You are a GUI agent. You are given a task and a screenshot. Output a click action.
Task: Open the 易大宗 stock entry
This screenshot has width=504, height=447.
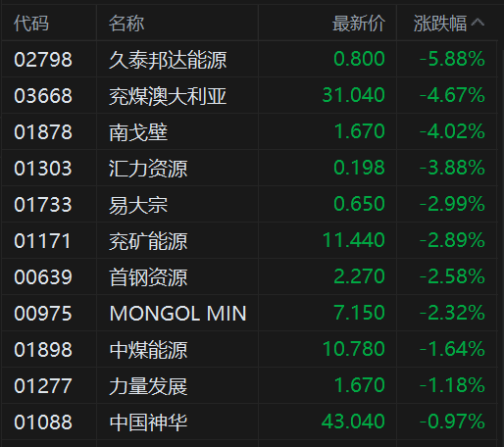[x=138, y=205]
